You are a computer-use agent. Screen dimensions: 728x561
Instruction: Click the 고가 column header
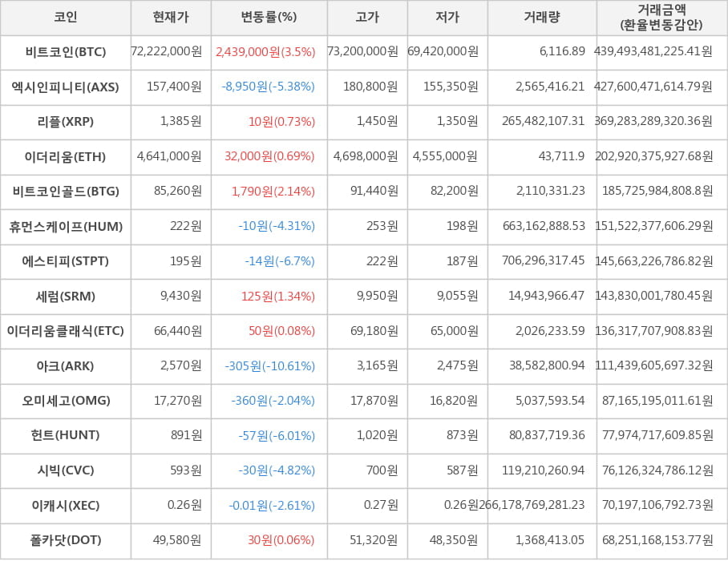click(367, 17)
